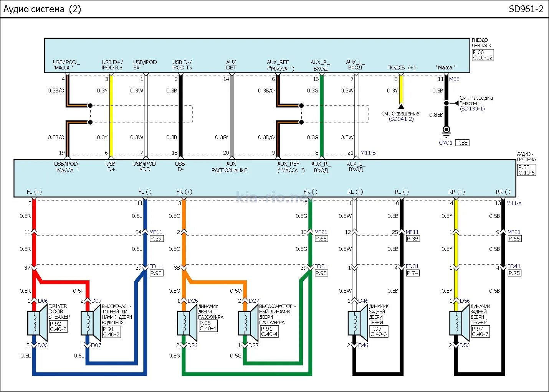The image size is (549, 392).
Task: Click the AUX РАСПОЗНАНИЕ pin label
Action: pyautogui.click(x=230, y=167)
